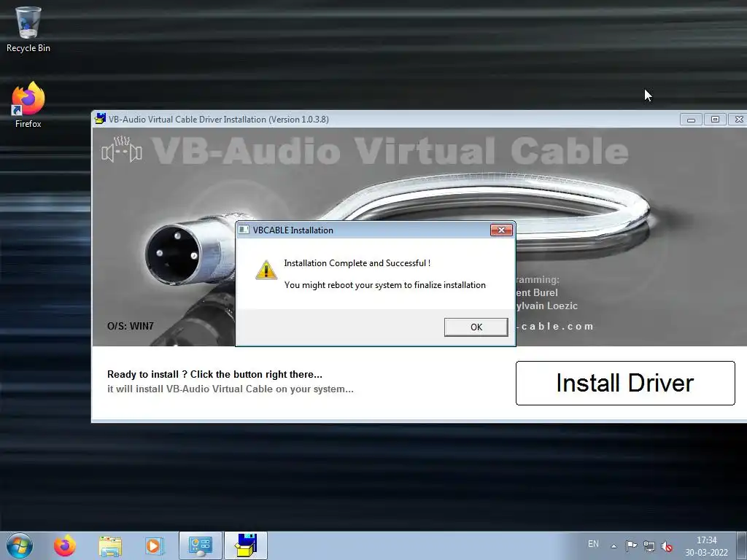This screenshot has width=747, height=560.
Task: Click the 'it will install VB-Audio Virtual Cable' text
Action: pos(230,389)
